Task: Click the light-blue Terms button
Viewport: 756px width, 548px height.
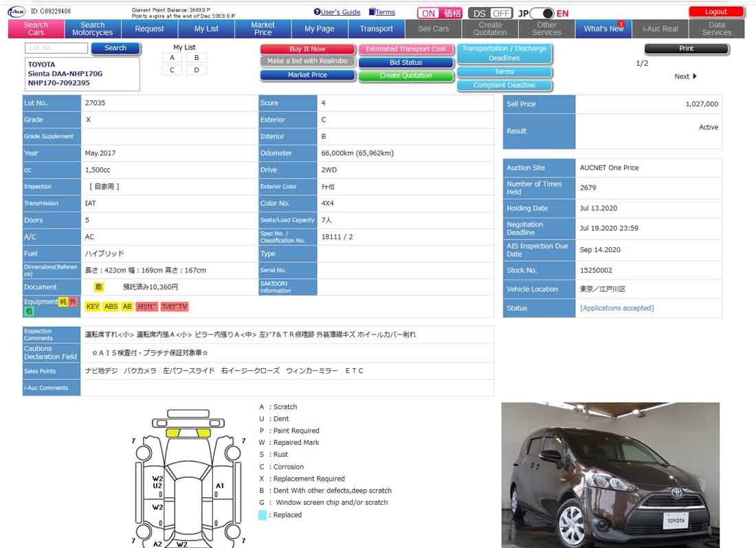Action: tap(504, 71)
